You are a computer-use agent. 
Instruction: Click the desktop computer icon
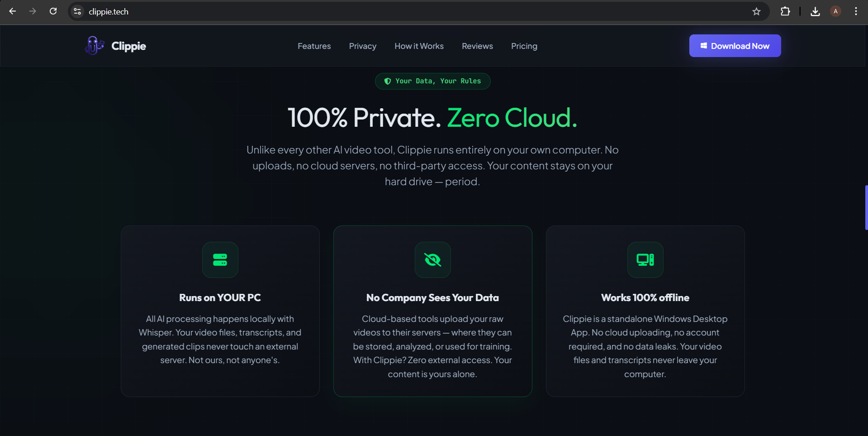point(645,259)
